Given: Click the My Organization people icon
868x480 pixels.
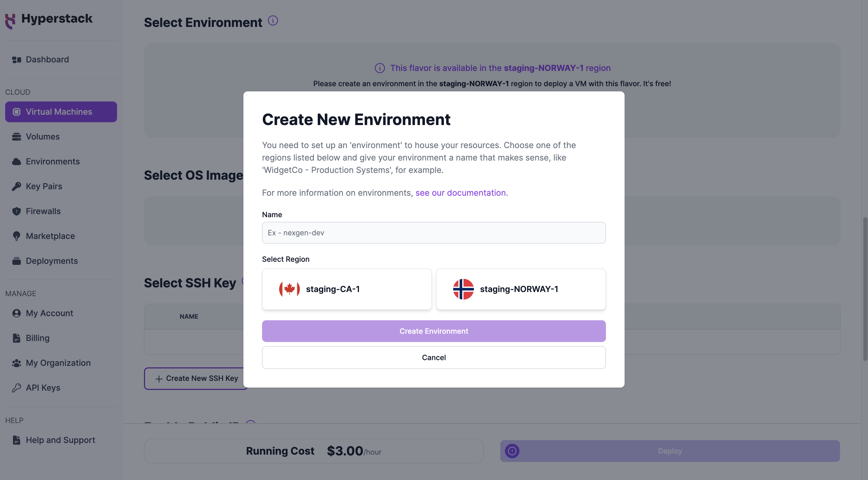Looking at the screenshot, I should click(17, 363).
